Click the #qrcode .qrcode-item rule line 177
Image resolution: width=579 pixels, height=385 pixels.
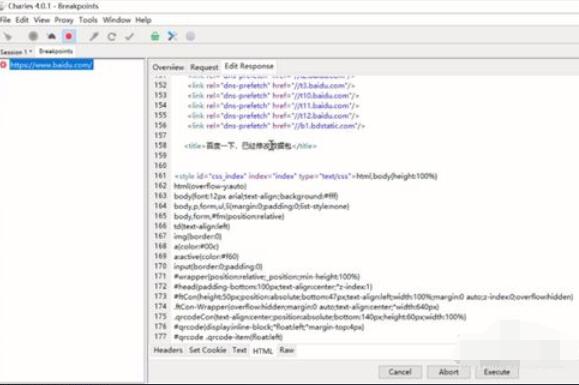[228, 337]
